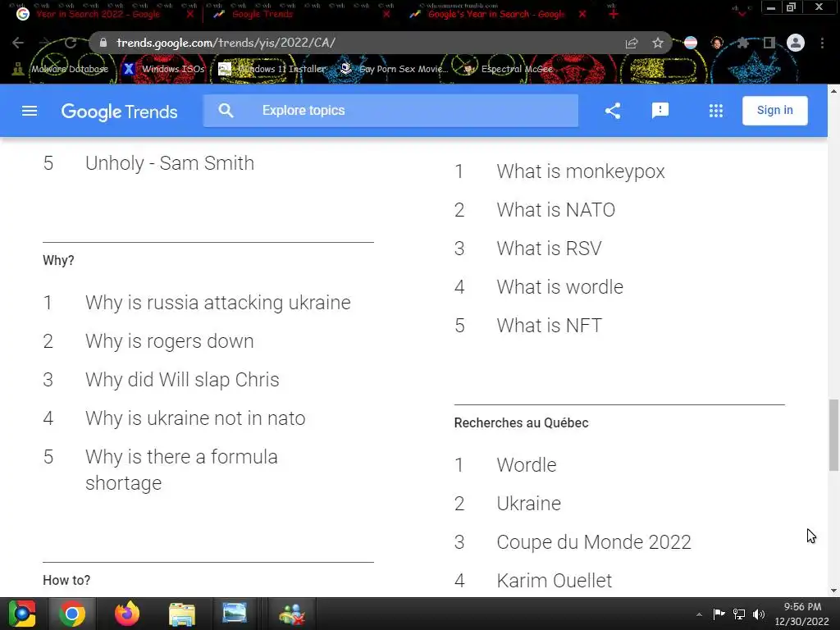Select What is wordle
The width and height of the screenshot is (840, 630).
pyautogui.click(x=559, y=287)
